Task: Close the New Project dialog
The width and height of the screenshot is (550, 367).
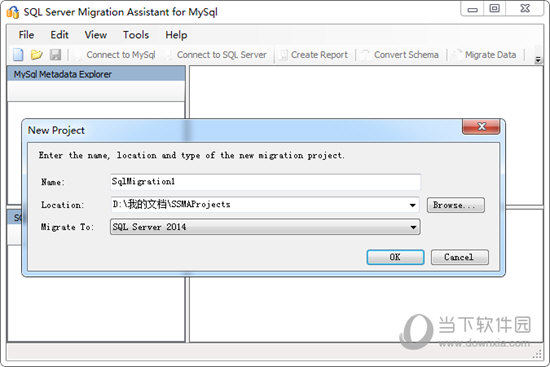Action: point(481,127)
